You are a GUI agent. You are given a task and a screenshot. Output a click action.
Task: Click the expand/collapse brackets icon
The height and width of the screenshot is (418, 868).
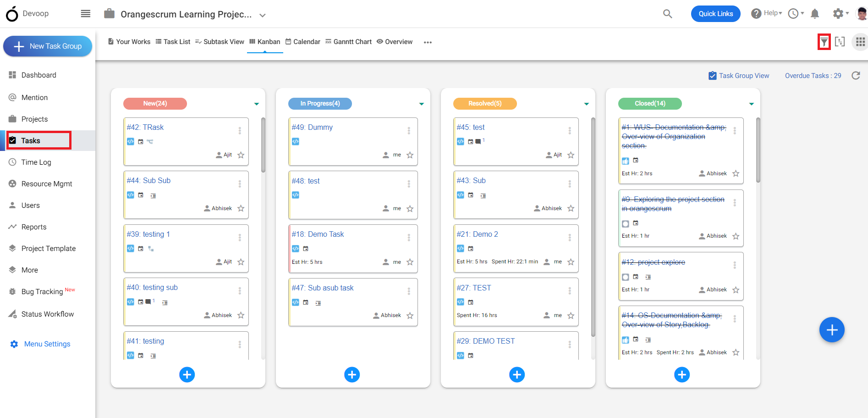[x=840, y=42]
